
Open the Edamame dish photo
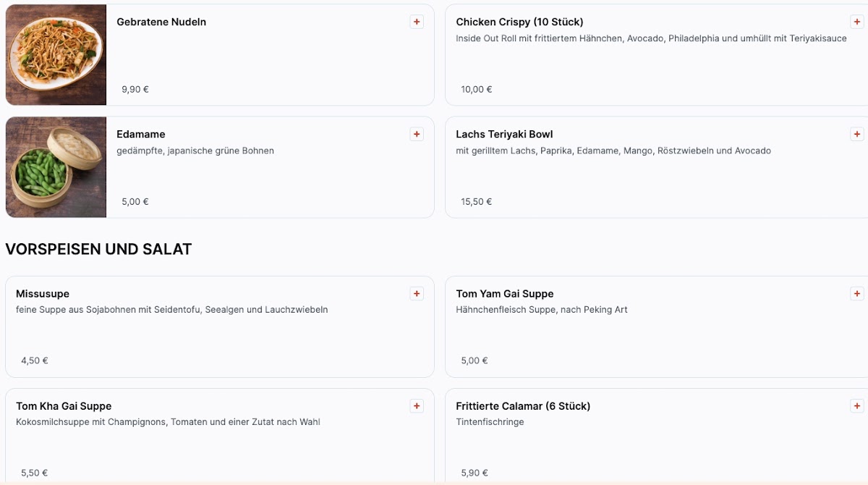coord(56,167)
